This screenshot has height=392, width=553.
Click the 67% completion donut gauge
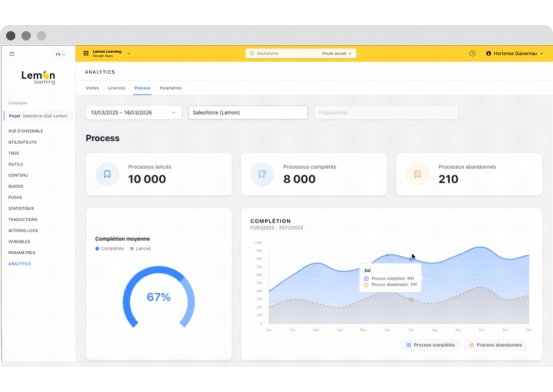click(x=158, y=297)
